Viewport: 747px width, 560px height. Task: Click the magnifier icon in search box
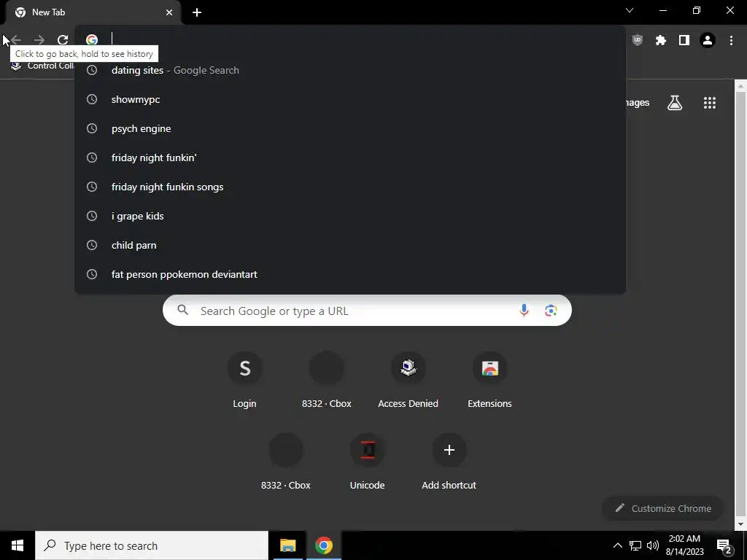[x=182, y=311]
